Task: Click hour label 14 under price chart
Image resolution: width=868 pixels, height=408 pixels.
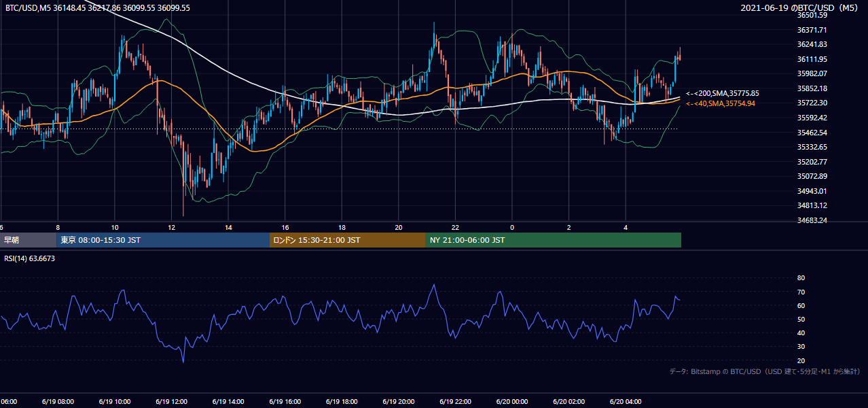Action: click(228, 228)
